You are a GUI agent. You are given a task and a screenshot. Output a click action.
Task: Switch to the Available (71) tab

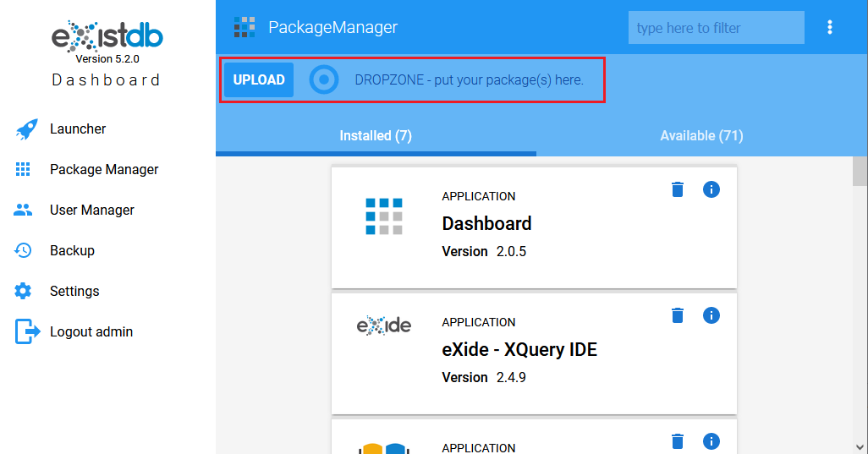pyautogui.click(x=701, y=136)
